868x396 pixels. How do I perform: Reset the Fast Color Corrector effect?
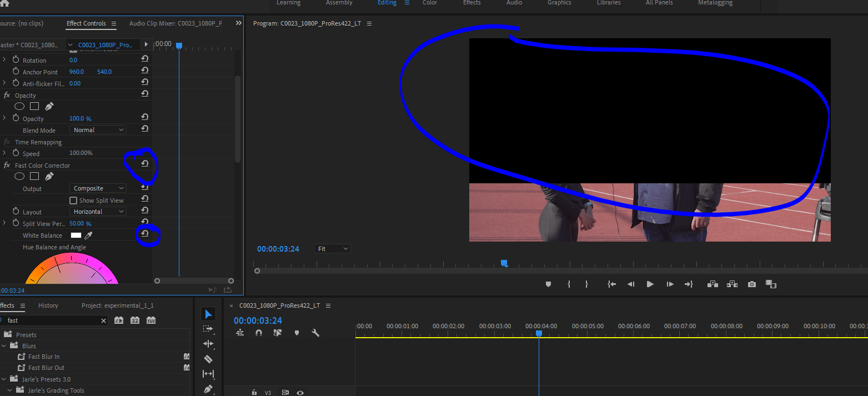coord(144,163)
